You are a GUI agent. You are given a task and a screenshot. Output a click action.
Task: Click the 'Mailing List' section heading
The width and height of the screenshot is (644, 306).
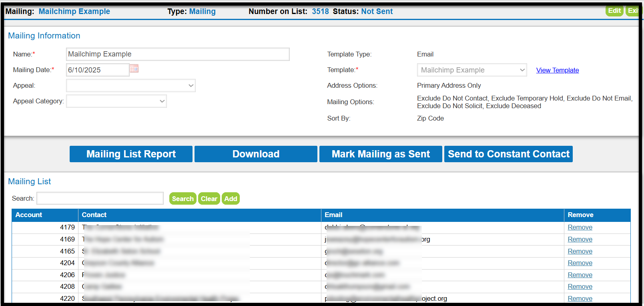click(x=30, y=181)
